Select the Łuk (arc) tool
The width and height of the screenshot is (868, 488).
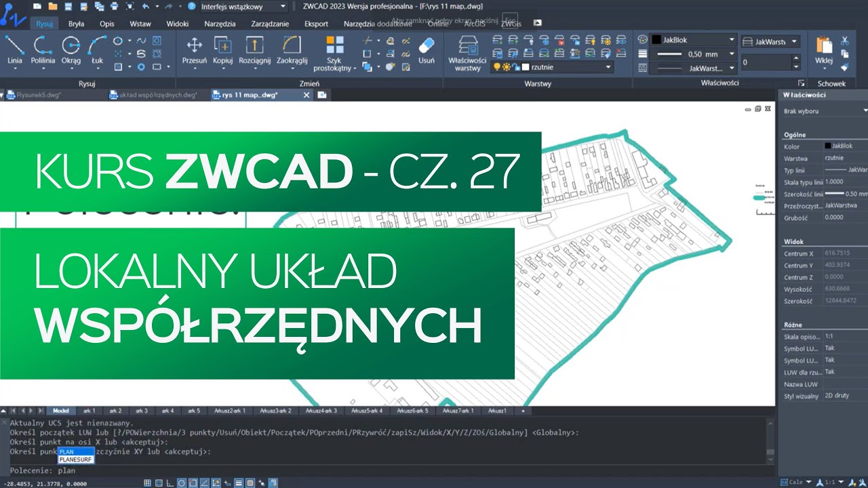pyautogui.click(x=97, y=49)
